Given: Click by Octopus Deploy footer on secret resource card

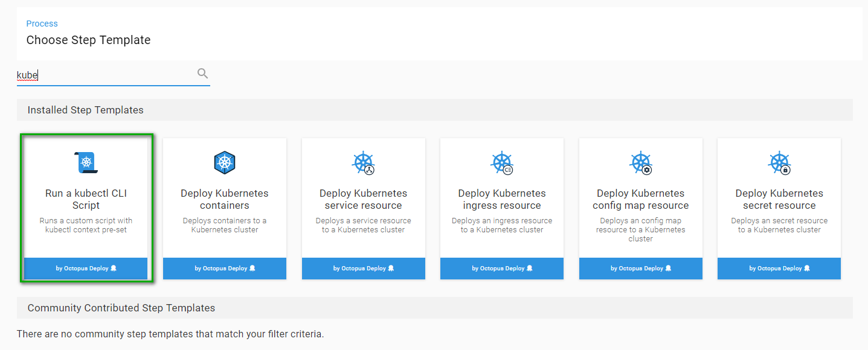Looking at the screenshot, I should [x=779, y=269].
